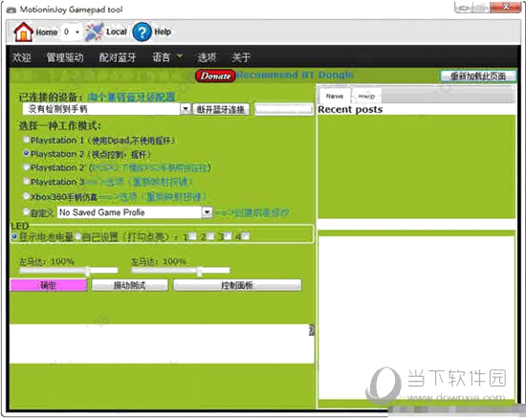Click the 重新加载此页面 reload button

click(478, 77)
